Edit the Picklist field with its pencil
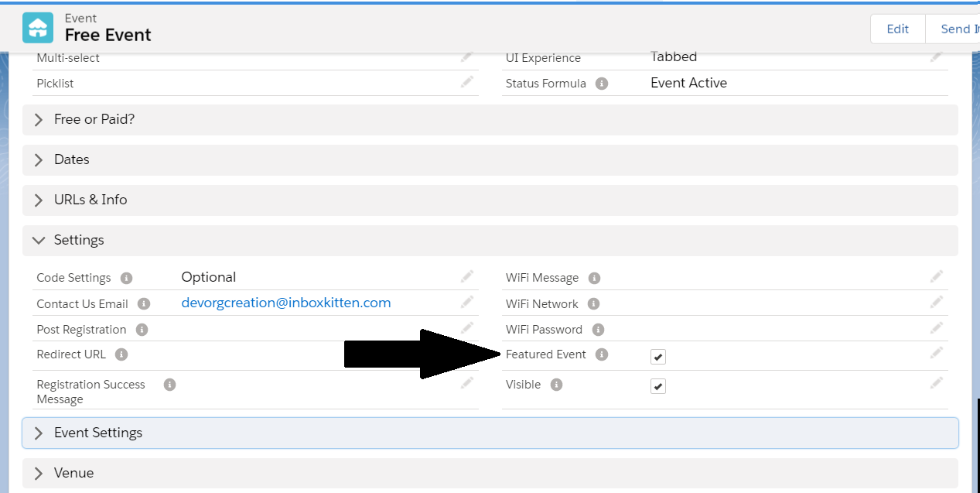The image size is (980, 493). coord(467,81)
